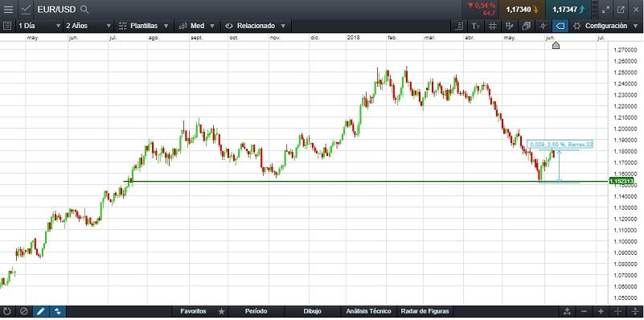The height and width of the screenshot is (320, 644).
Task: Toggle the crosshair cursor icon
Action: click(x=543, y=26)
